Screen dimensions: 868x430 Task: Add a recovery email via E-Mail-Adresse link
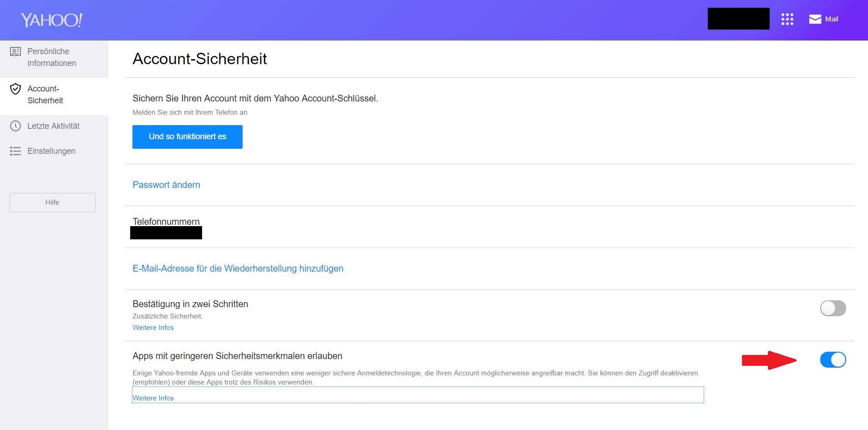[238, 268]
